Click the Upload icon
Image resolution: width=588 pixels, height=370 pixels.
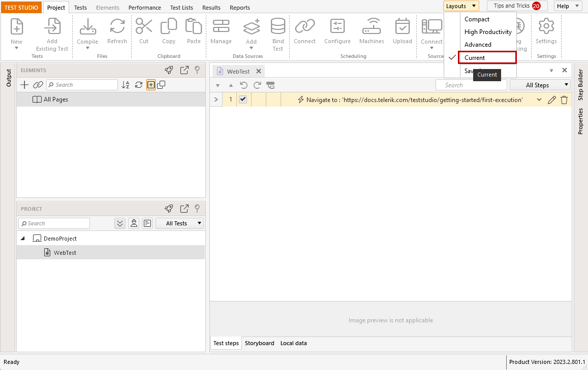tap(403, 26)
